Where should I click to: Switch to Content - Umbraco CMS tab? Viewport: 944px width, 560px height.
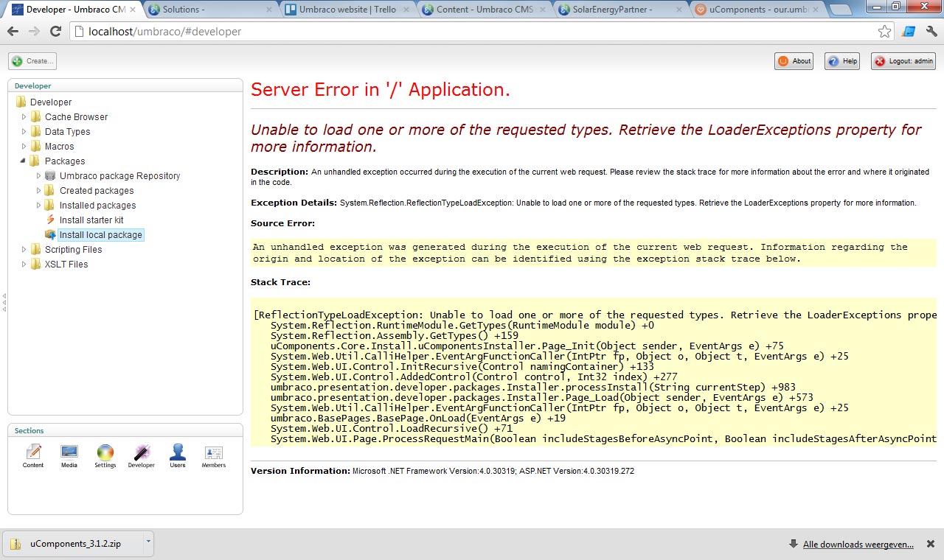point(483,10)
